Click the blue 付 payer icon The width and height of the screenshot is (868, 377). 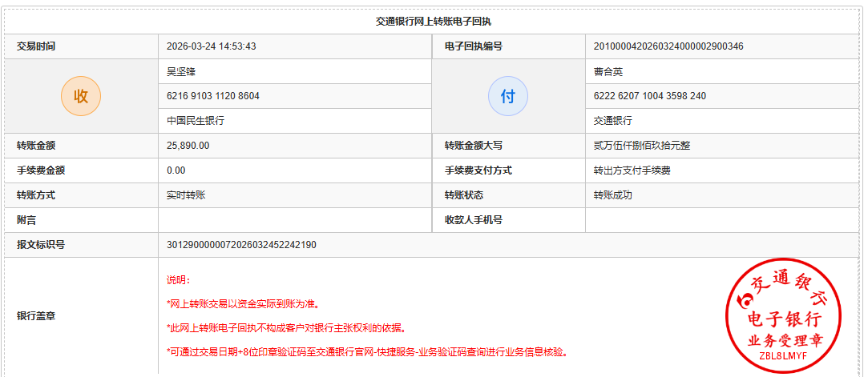[x=507, y=96]
